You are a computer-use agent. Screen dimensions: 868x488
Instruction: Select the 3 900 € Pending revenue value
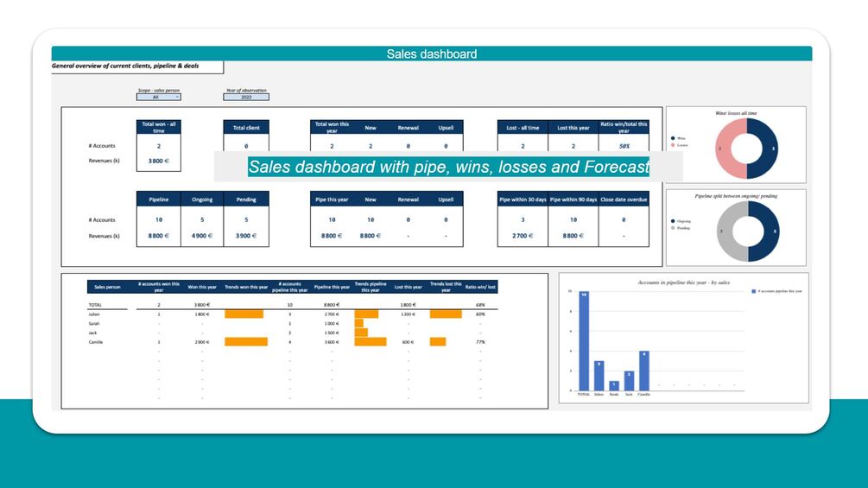(246, 236)
